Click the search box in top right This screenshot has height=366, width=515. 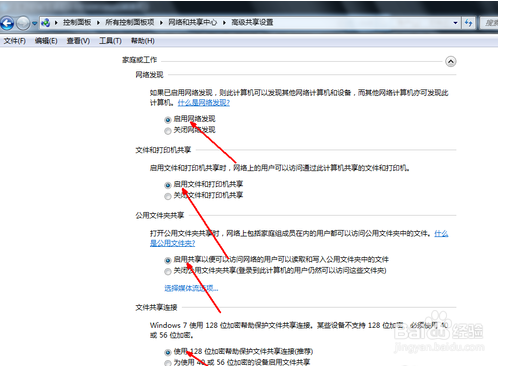click(489, 23)
